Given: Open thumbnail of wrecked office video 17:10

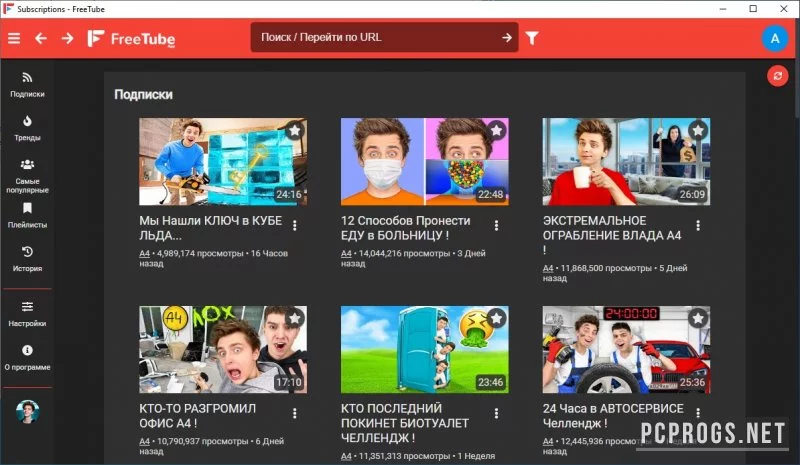Looking at the screenshot, I should pos(223,349).
